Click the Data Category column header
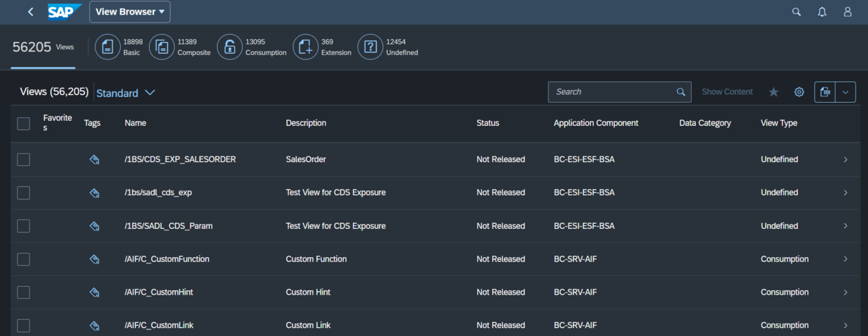 point(705,123)
